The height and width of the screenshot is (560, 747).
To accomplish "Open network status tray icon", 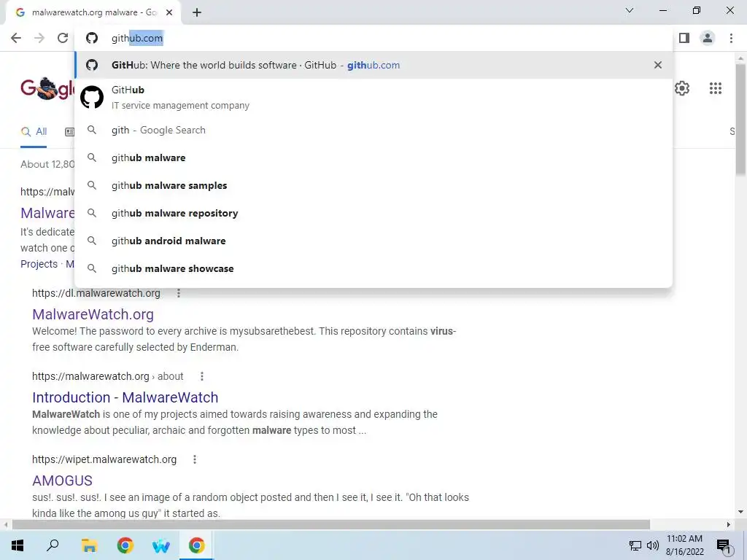I will (635, 545).
